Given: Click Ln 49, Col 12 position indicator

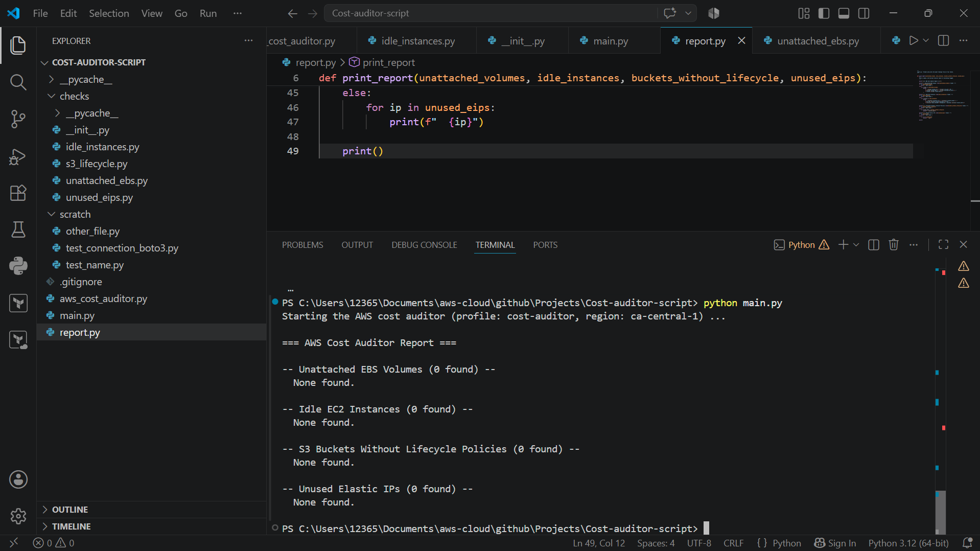Looking at the screenshot, I should (599, 543).
